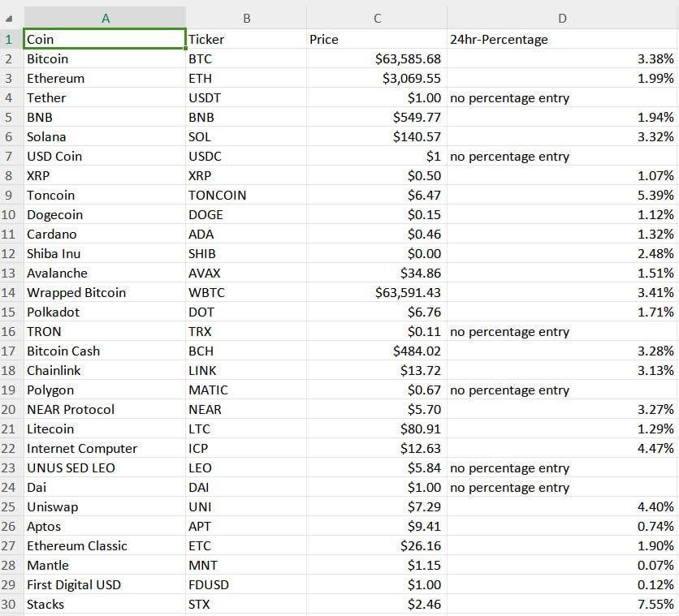Select column B header
The height and width of the screenshot is (616, 679).
coord(246,18)
